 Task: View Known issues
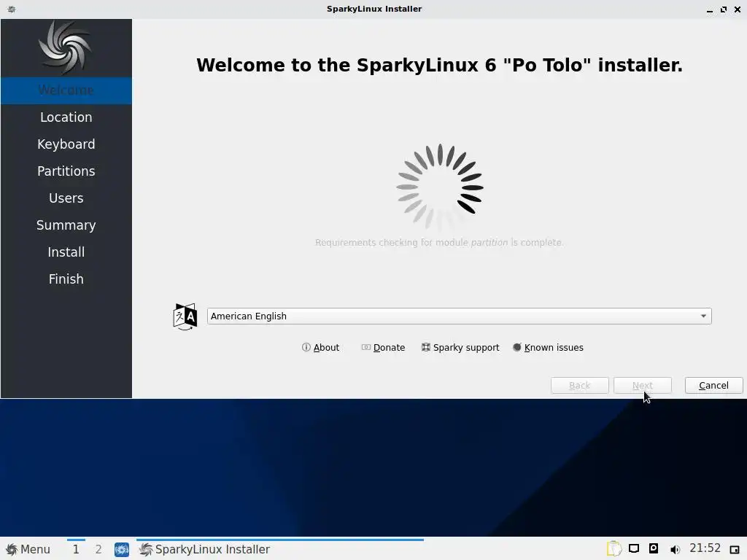(x=548, y=348)
